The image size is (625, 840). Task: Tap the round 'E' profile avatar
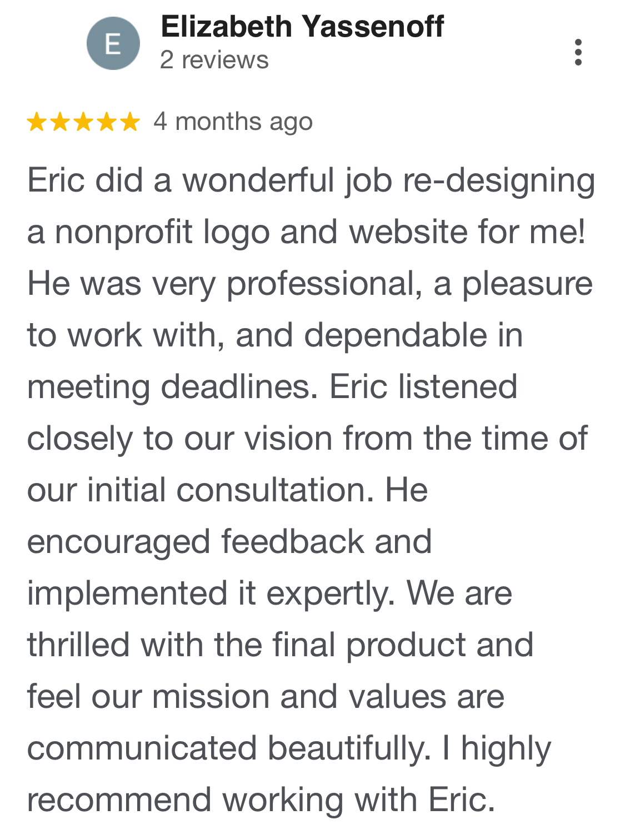tap(113, 43)
